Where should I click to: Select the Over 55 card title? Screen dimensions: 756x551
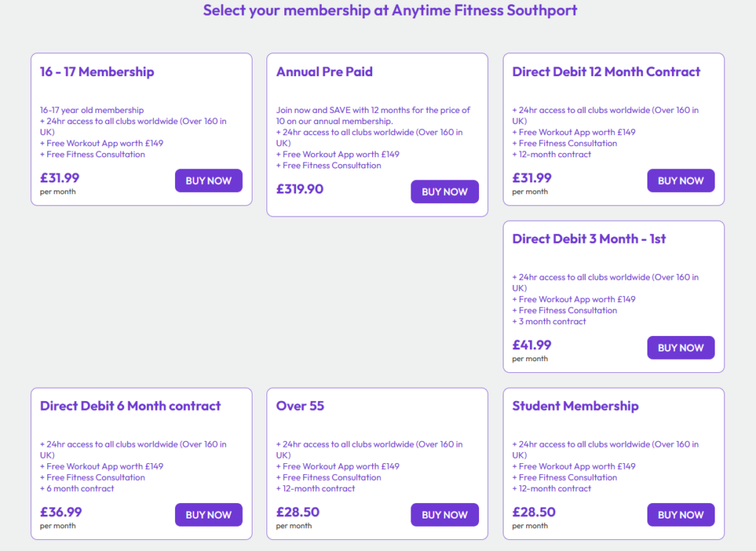tap(300, 405)
